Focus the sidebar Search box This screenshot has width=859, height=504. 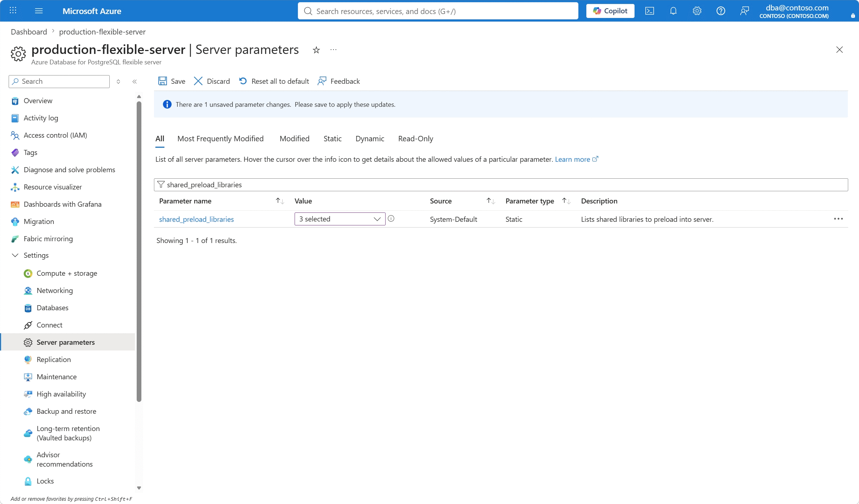(x=59, y=82)
